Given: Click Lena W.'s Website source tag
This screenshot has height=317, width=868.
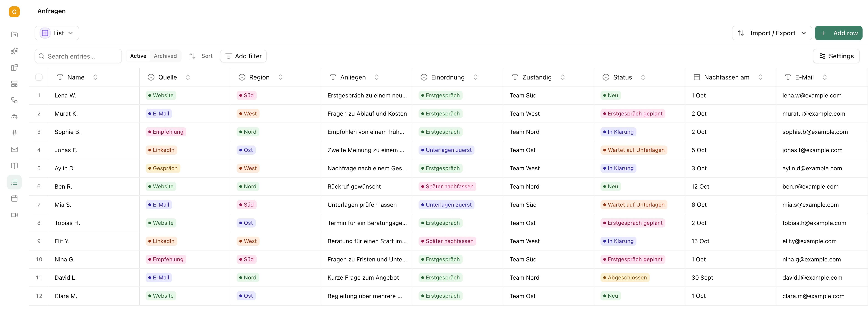Looking at the screenshot, I should click(161, 95).
